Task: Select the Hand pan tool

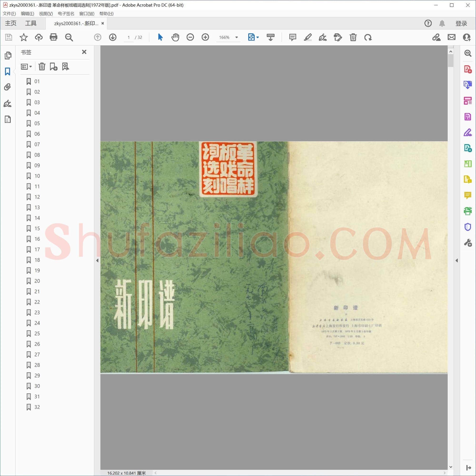Action: 175,37
